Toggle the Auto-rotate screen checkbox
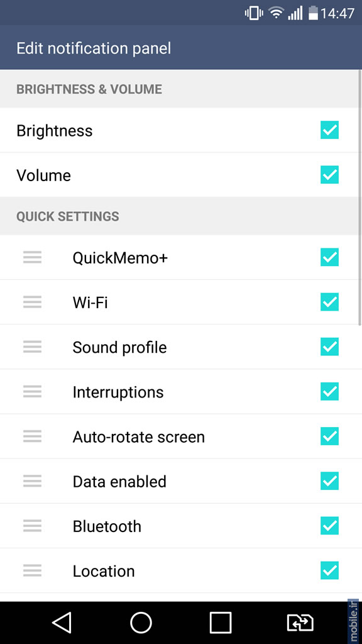This screenshot has height=644, width=362. tap(329, 436)
